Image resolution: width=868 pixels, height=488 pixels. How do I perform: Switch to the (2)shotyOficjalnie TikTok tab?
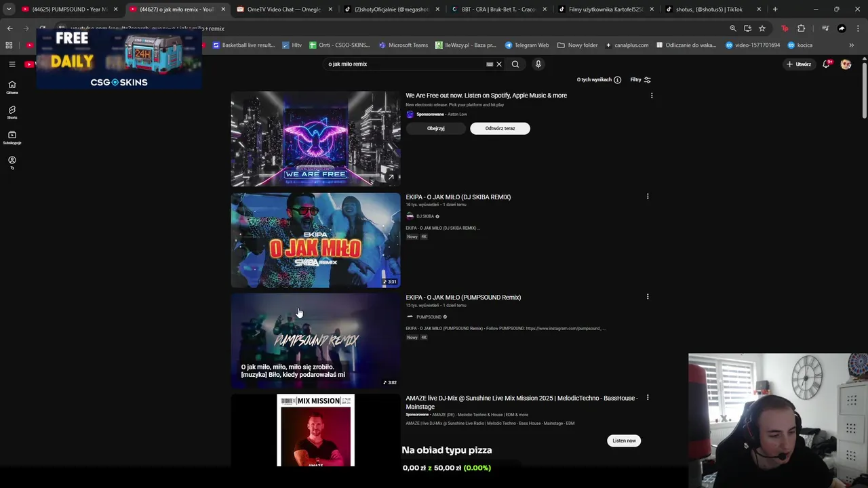pyautogui.click(x=392, y=9)
